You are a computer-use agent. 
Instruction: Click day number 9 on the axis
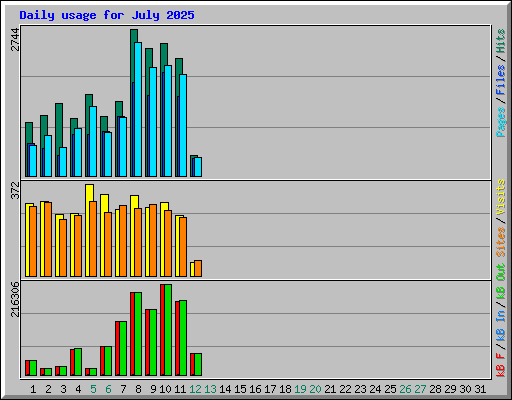[x=153, y=389]
